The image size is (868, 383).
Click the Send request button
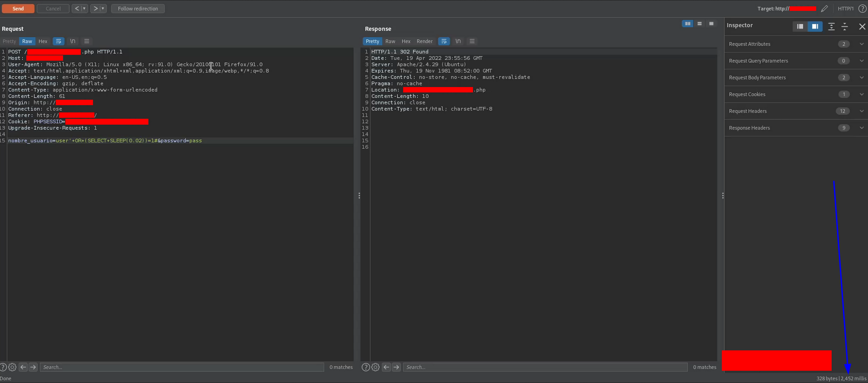pyautogui.click(x=18, y=9)
